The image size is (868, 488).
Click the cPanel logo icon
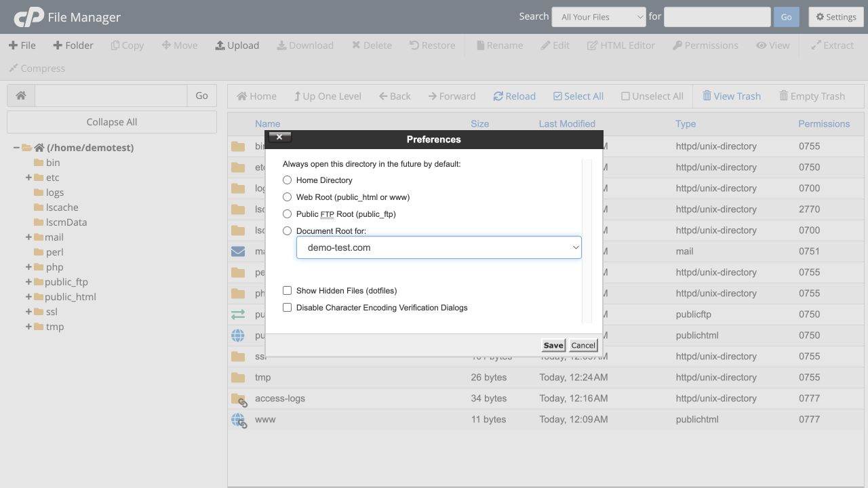[29, 17]
